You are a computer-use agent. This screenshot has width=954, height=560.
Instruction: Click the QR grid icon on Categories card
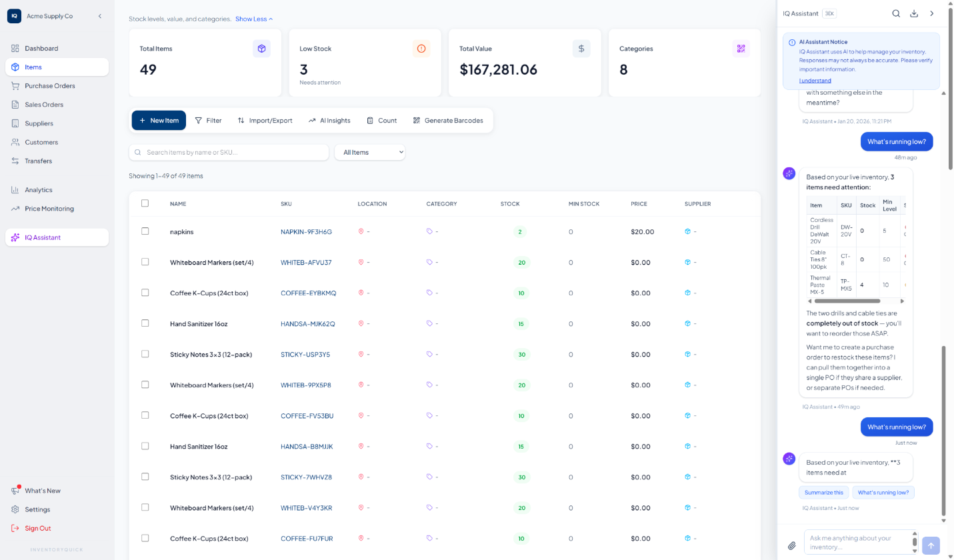741,48
